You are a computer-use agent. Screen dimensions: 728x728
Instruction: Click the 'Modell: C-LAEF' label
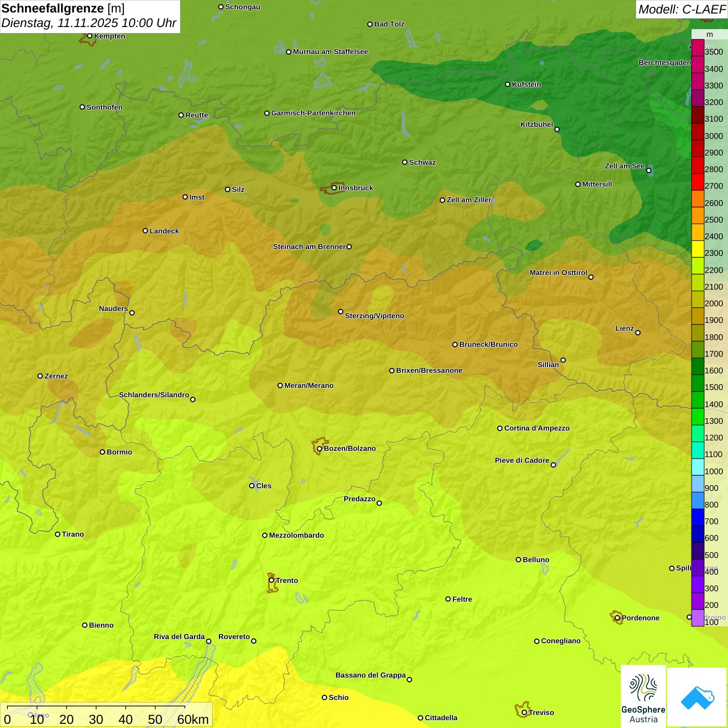682,9
